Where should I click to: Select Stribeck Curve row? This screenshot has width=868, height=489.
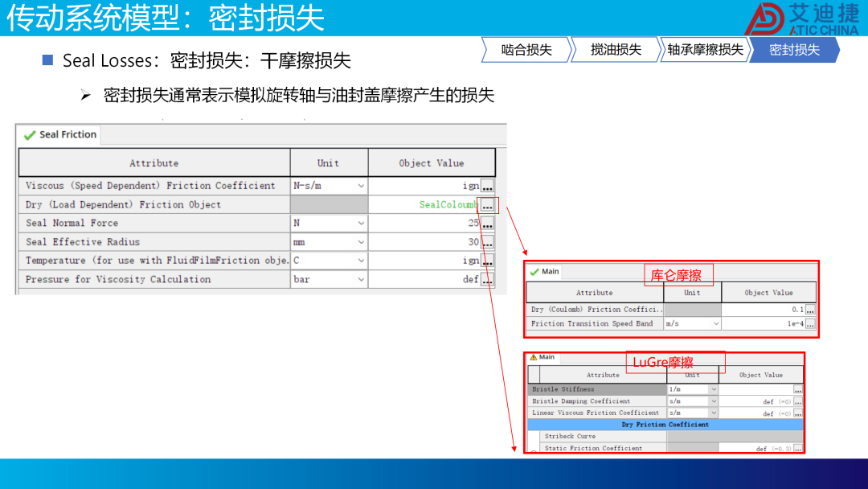click(x=665, y=437)
